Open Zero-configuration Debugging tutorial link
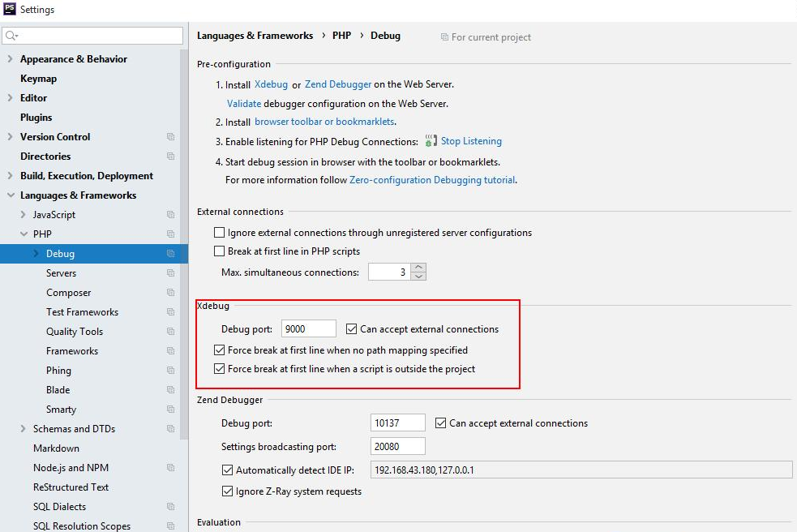 [433, 179]
